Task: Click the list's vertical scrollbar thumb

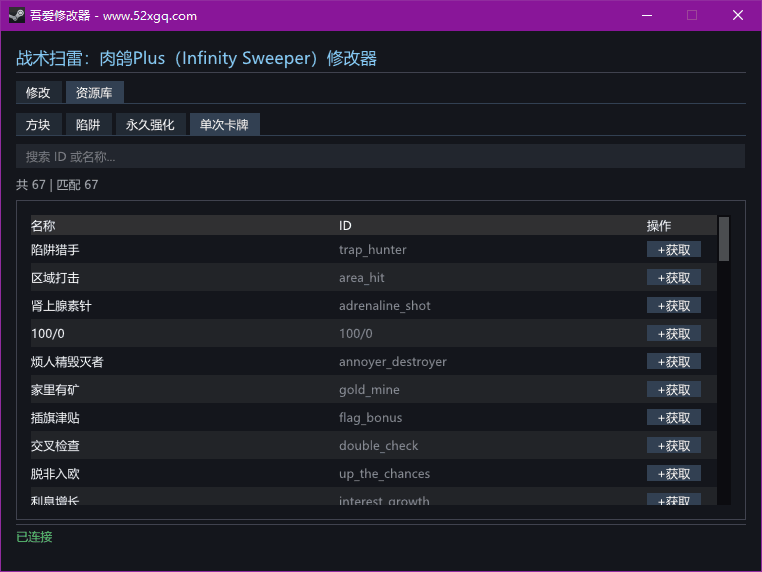Action: (724, 239)
